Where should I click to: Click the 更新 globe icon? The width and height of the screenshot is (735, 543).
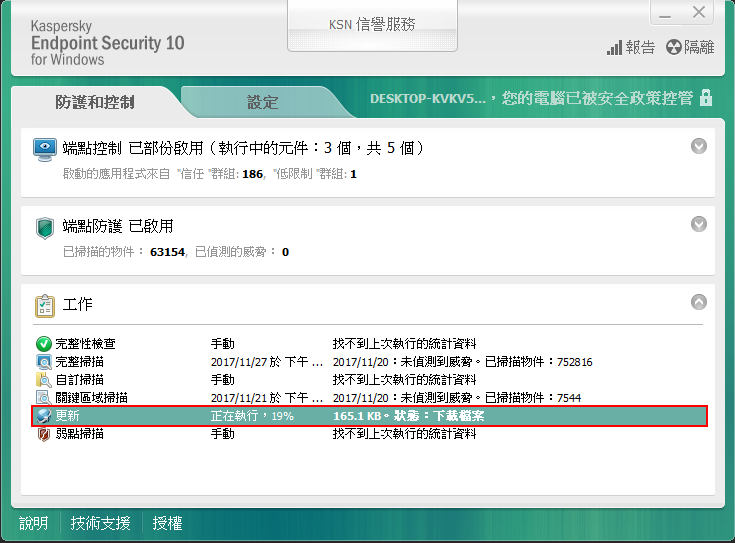[x=44, y=416]
